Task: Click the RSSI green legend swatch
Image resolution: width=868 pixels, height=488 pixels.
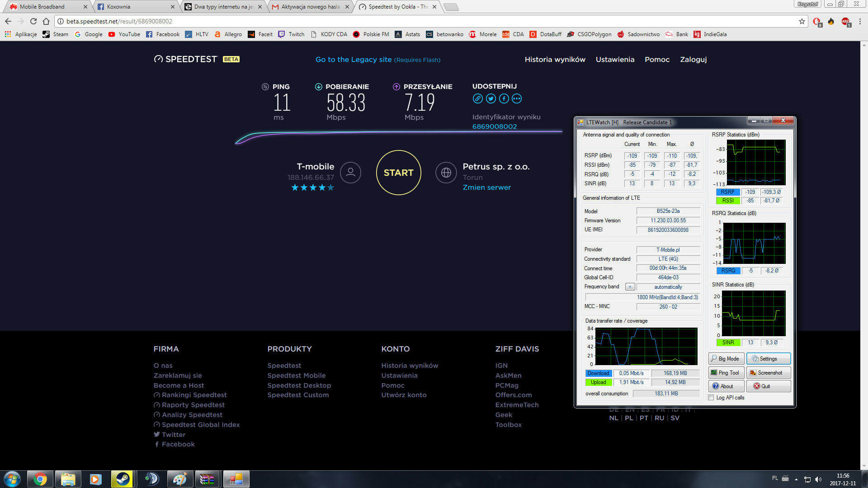Action: pyautogui.click(x=728, y=201)
